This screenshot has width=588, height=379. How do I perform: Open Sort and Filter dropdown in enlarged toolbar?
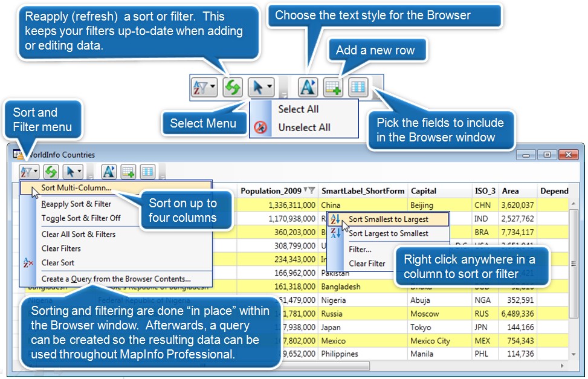pyautogui.click(x=204, y=87)
